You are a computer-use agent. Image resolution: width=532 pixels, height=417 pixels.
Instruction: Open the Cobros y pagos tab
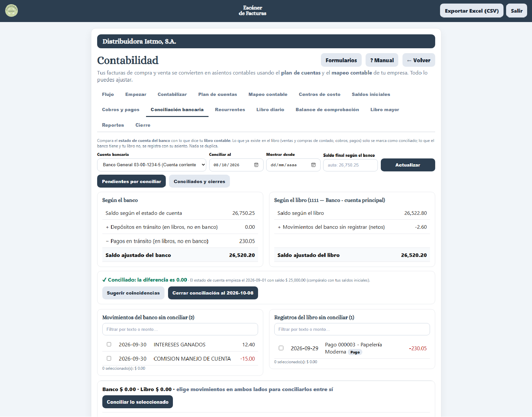(121, 110)
